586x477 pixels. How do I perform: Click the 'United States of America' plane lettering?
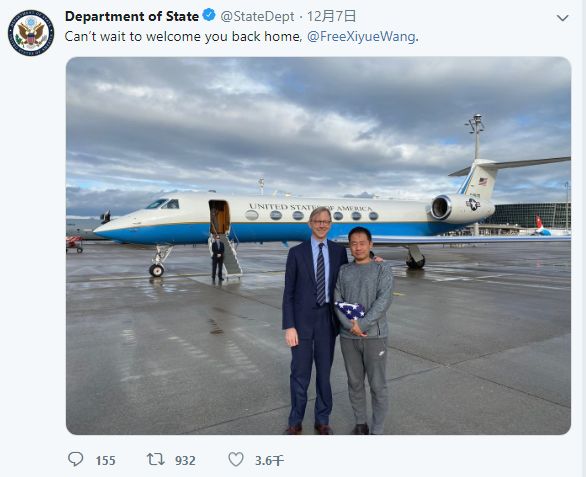point(311,207)
